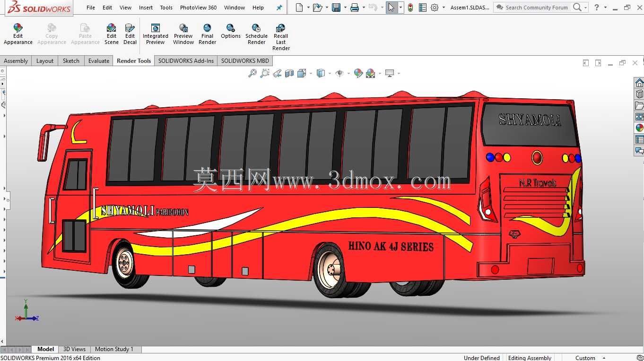Expand the Save dropdown arrow

pyautogui.click(x=345, y=8)
